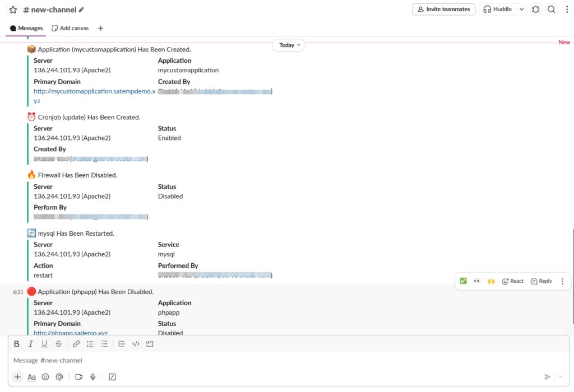This screenshot has height=392, width=574.
Task: Record an audio clip
Action: (92, 377)
